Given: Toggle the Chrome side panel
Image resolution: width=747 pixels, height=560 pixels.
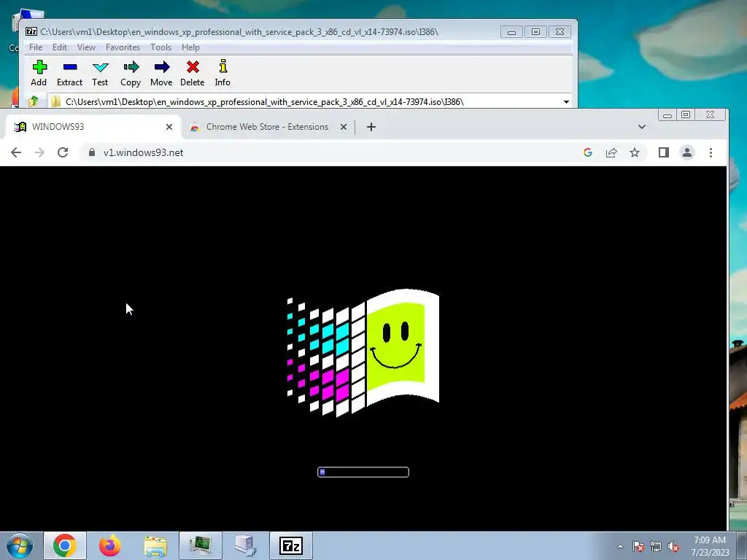Looking at the screenshot, I should click(664, 152).
